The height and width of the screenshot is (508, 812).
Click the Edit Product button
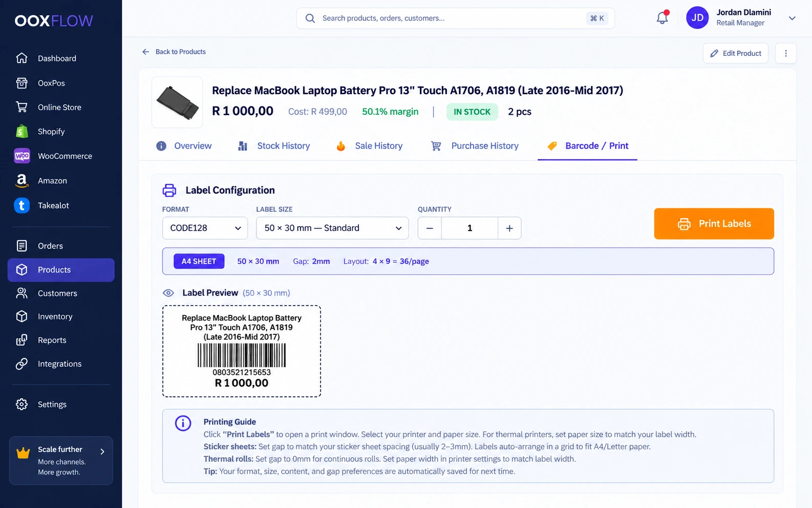click(736, 53)
